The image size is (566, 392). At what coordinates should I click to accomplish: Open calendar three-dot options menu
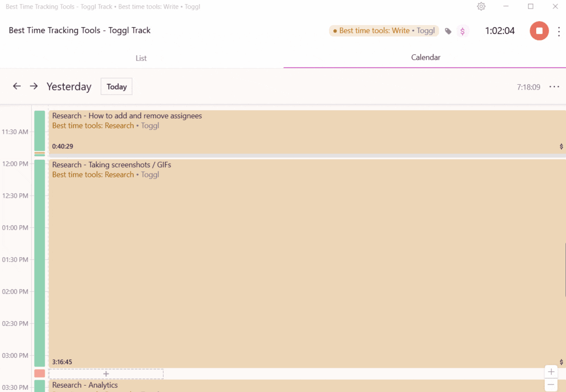554,87
